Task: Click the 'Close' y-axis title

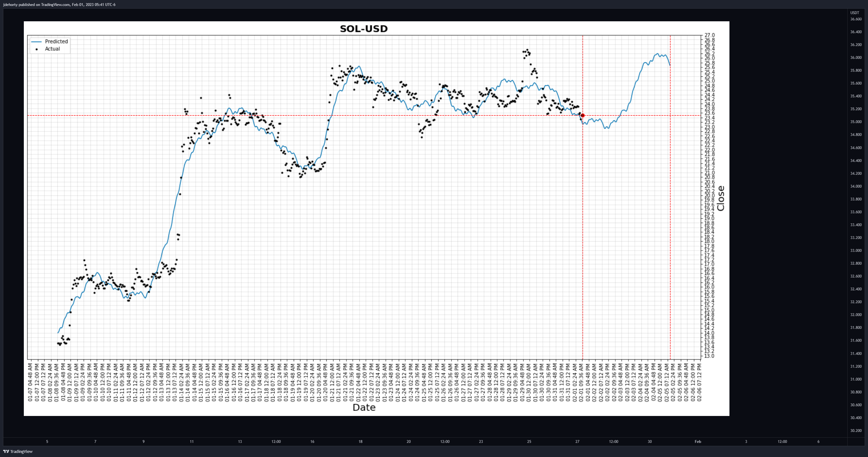Action: point(720,198)
